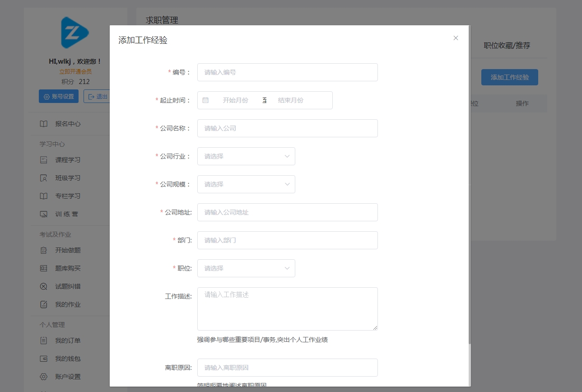This screenshot has width=582, height=392.
Task: Focus the 公司名称 input field
Action: [x=287, y=128]
